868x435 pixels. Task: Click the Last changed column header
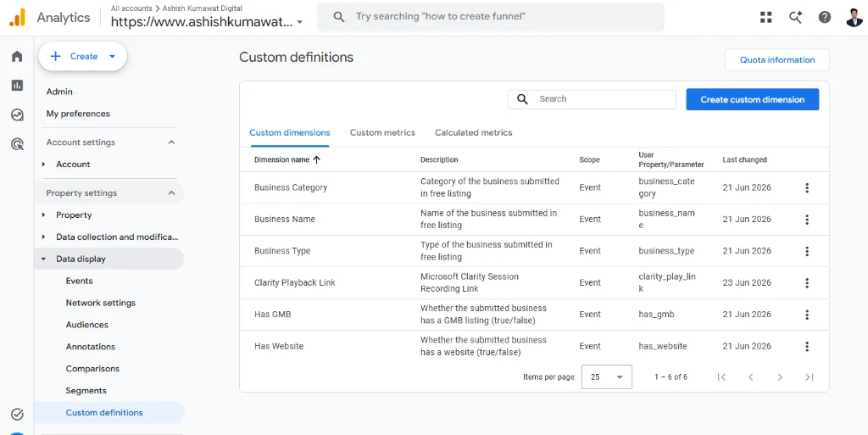coord(744,160)
